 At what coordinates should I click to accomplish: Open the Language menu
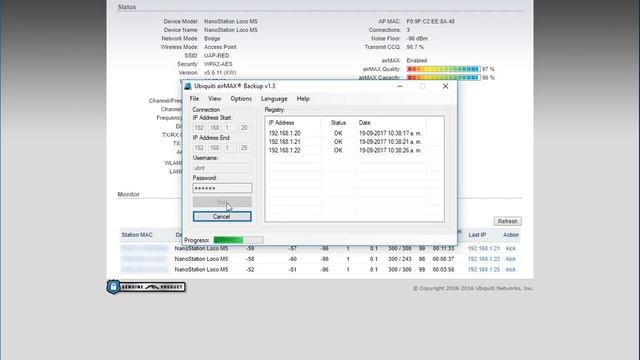click(x=274, y=99)
